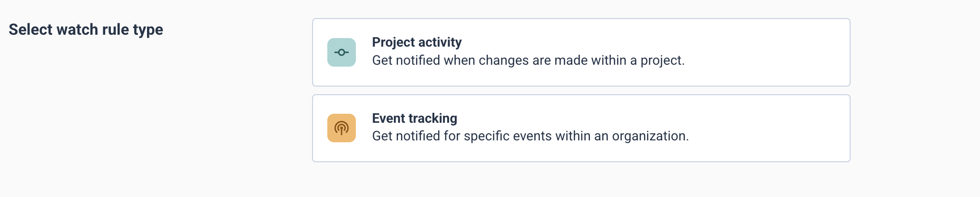Image resolution: width=980 pixels, height=197 pixels.
Task: Click the node-on-line glyph in the top card
Action: [342, 52]
